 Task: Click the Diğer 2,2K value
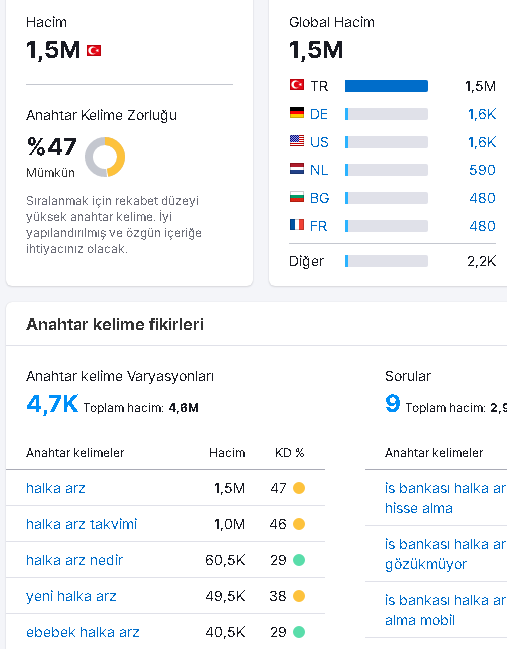pos(482,261)
